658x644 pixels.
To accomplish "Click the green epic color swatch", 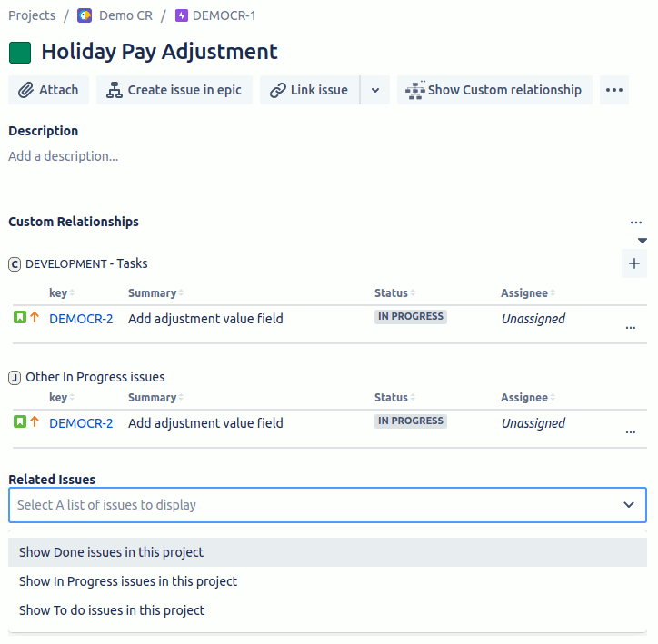I will 20,53.
